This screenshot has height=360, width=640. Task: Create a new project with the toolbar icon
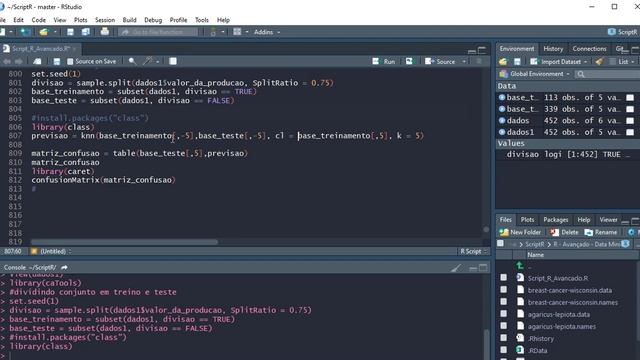(25, 32)
